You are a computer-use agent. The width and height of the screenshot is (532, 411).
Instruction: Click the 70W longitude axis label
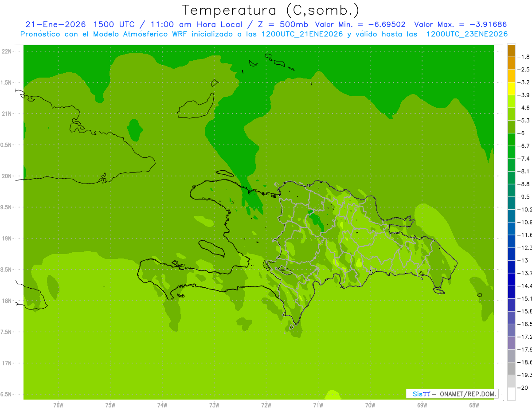370,406
